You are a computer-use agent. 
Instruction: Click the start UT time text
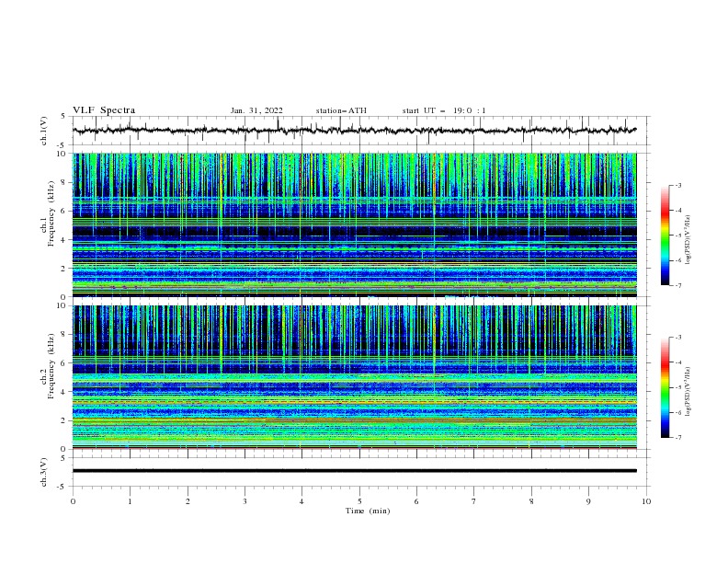pos(444,110)
